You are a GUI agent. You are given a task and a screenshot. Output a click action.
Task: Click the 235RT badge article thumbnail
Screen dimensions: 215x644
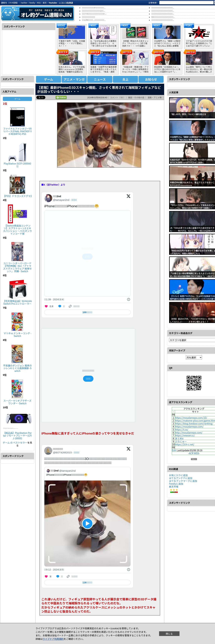click(72, 32)
